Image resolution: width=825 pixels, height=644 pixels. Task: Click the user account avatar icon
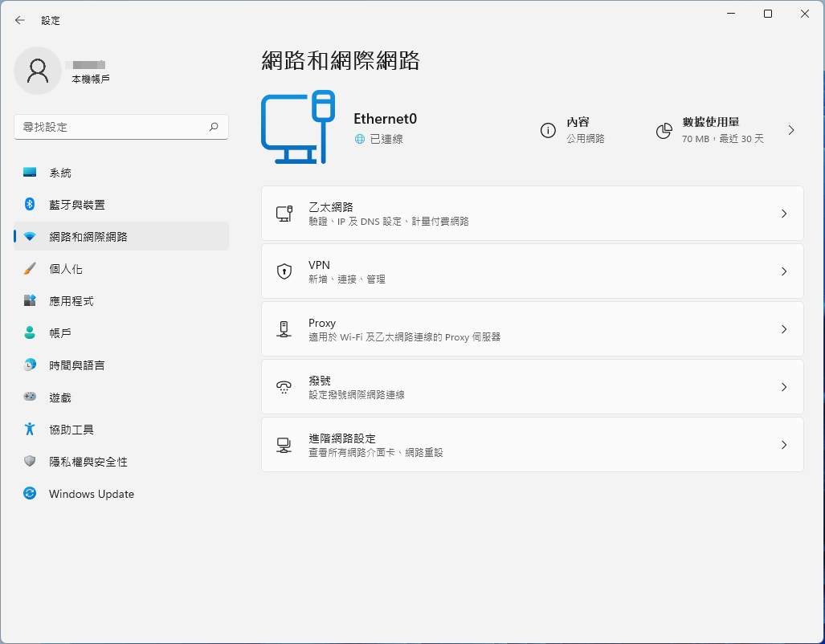pos(38,71)
